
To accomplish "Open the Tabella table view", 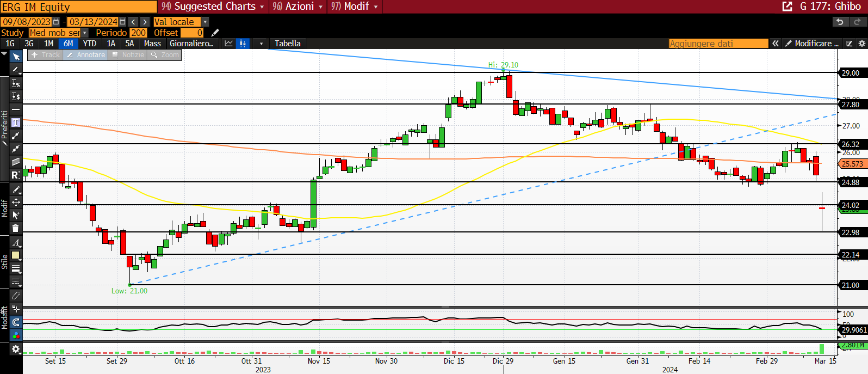I will 288,44.
